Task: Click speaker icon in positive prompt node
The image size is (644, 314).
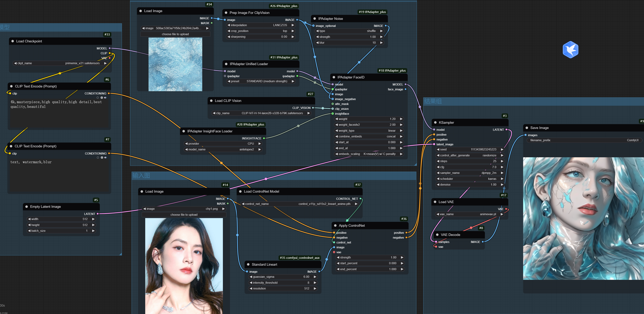Action: (105, 98)
